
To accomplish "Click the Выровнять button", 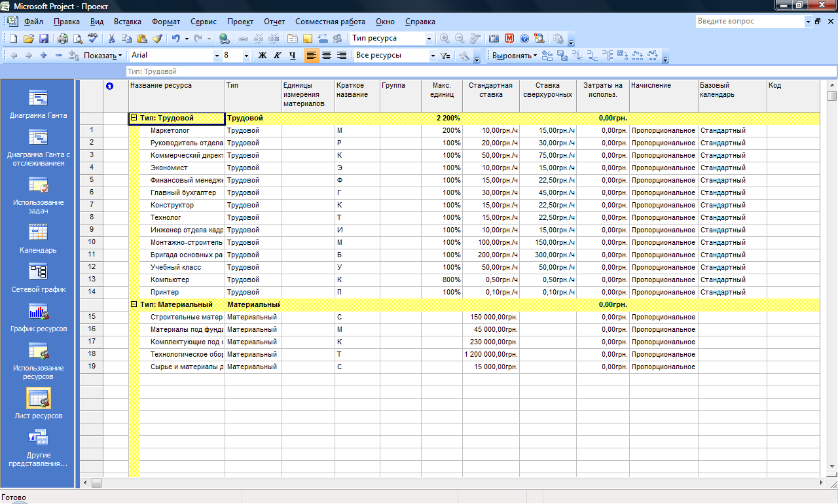I will (515, 56).
